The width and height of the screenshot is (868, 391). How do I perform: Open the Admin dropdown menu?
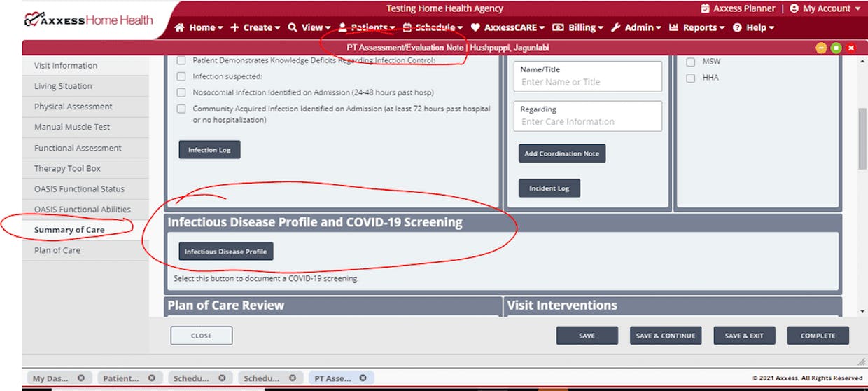tap(636, 27)
